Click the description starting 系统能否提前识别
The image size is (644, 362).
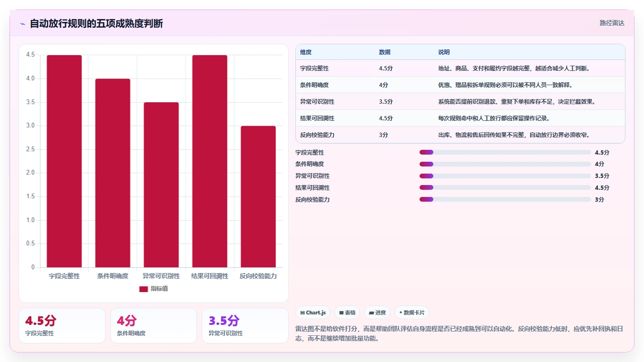pyautogui.click(x=517, y=102)
